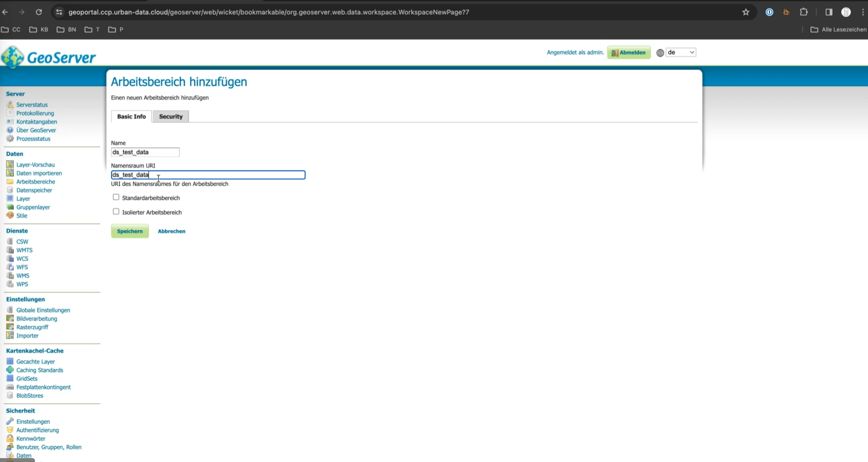Click the Festplattenkontingent disk icon

point(10,387)
